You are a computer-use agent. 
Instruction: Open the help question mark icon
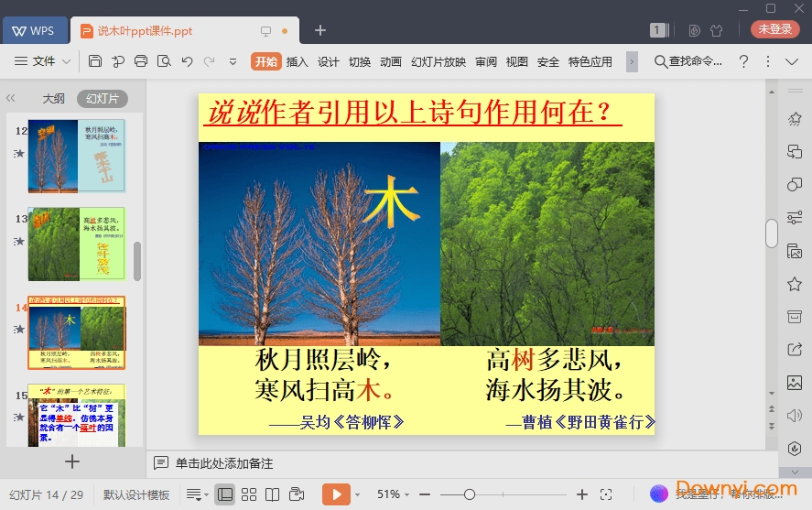coord(743,61)
